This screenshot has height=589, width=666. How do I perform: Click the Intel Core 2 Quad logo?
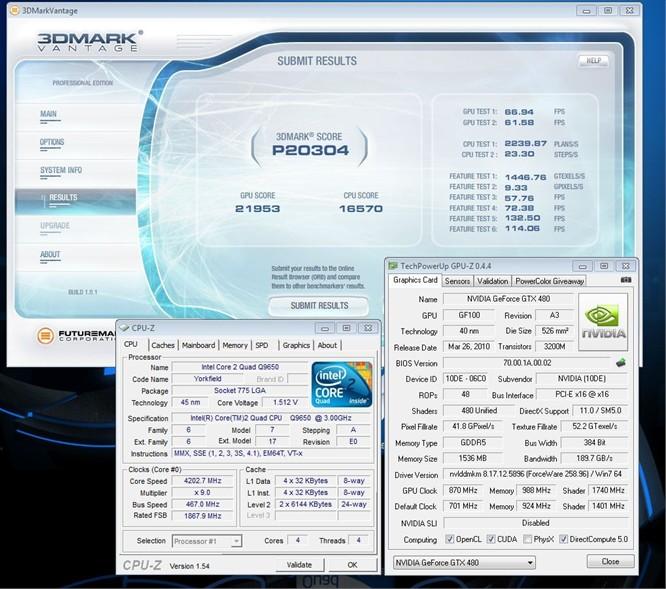click(341, 384)
